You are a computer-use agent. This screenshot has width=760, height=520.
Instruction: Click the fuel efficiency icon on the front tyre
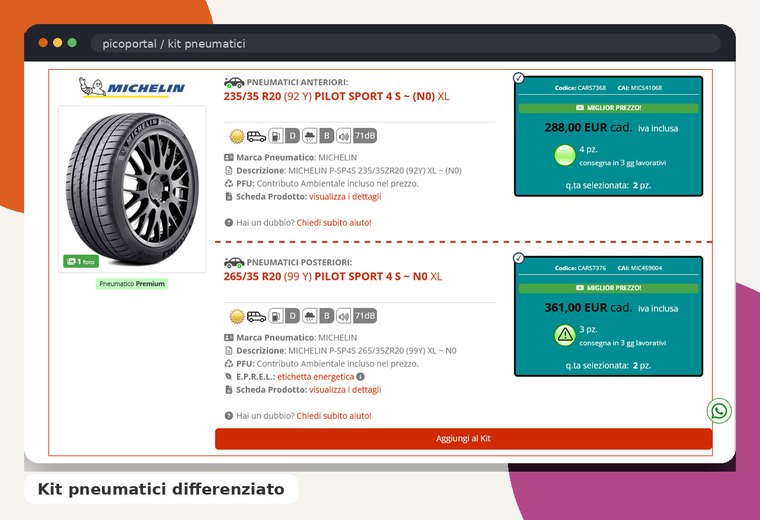(275, 136)
